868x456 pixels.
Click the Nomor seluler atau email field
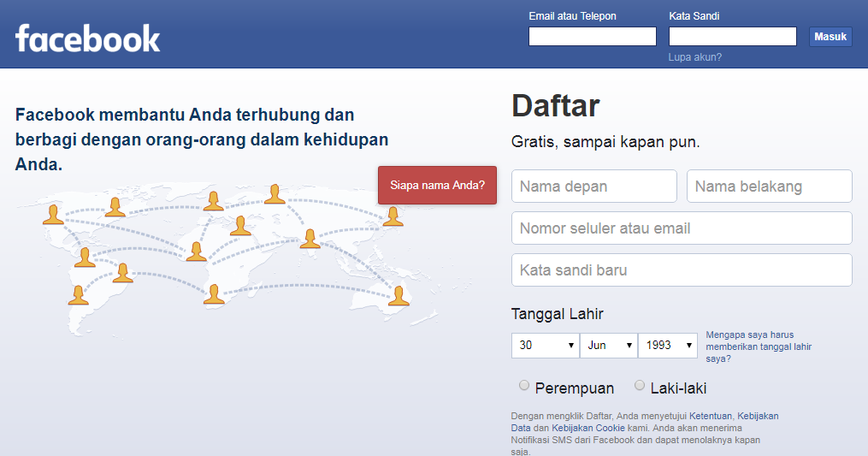pos(682,228)
